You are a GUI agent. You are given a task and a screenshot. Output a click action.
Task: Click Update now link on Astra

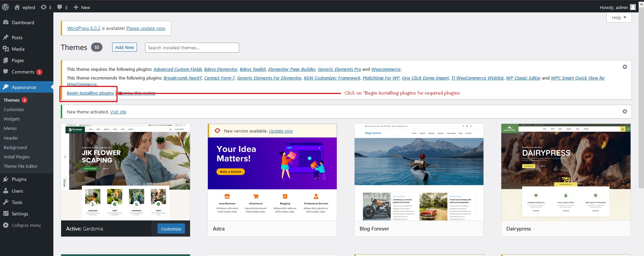(281, 131)
